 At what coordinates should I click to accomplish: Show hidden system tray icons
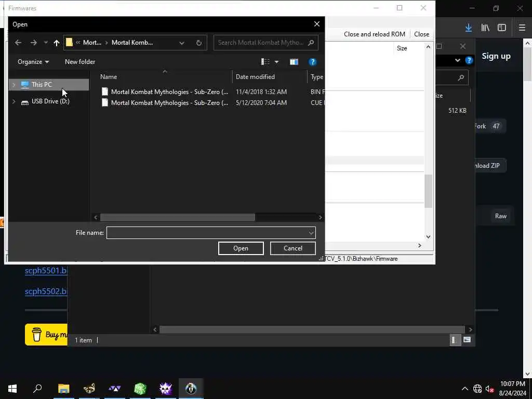point(465,389)
